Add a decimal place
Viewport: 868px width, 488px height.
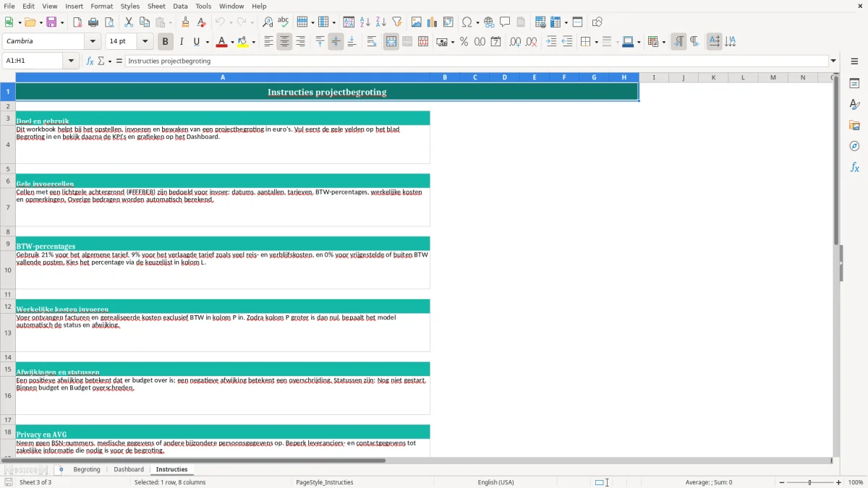point(516,42)
